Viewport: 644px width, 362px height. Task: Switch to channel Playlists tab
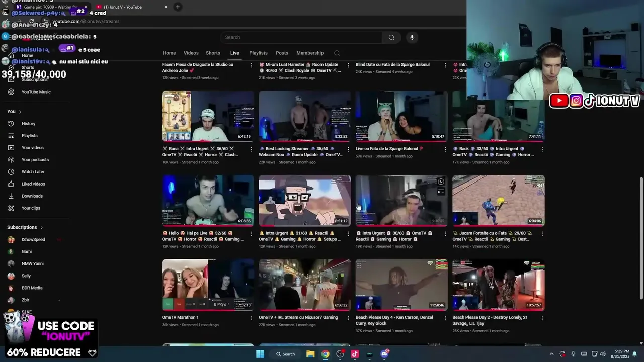click(x=258, y=53)
